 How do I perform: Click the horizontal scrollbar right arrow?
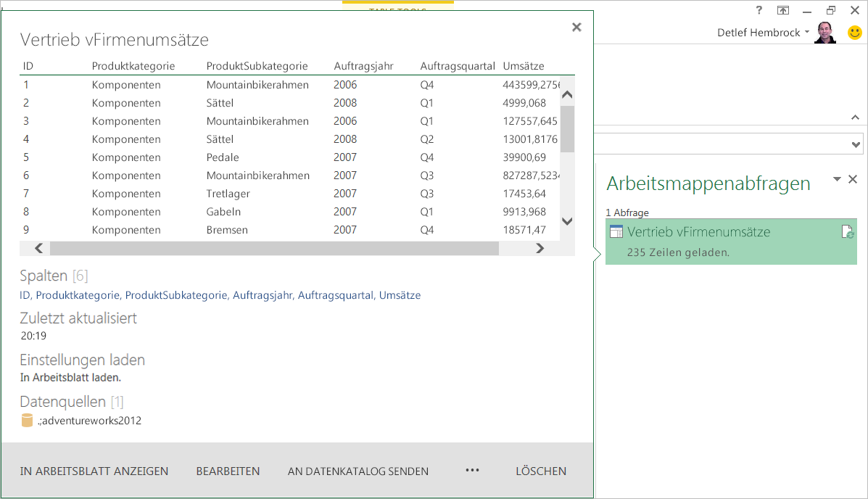[x=540, y=248]
